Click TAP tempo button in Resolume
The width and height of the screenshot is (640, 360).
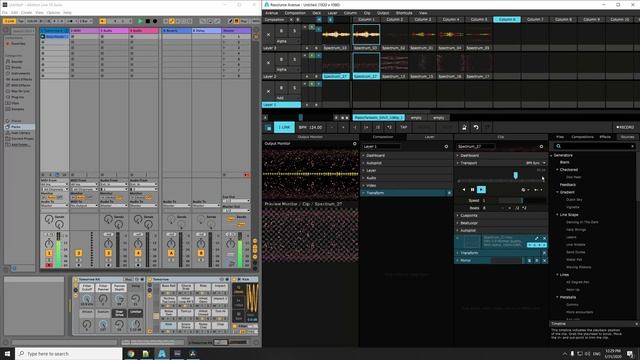tap(404, 127)
